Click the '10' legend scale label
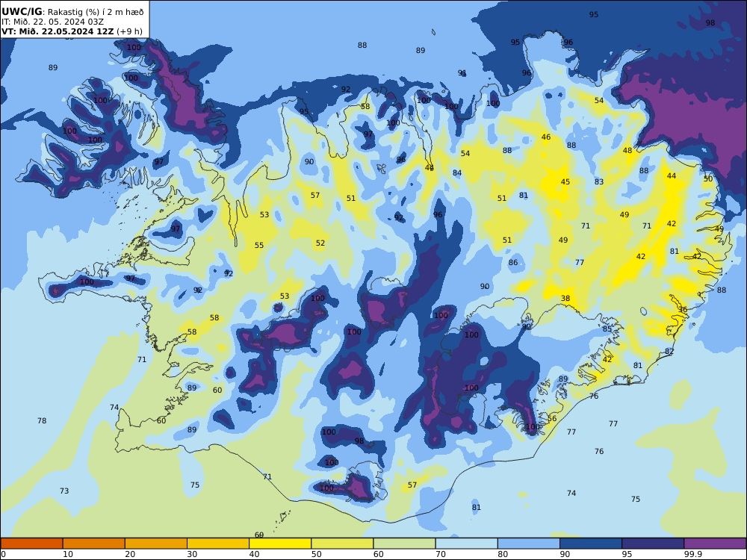 click(x=68, y=554)
